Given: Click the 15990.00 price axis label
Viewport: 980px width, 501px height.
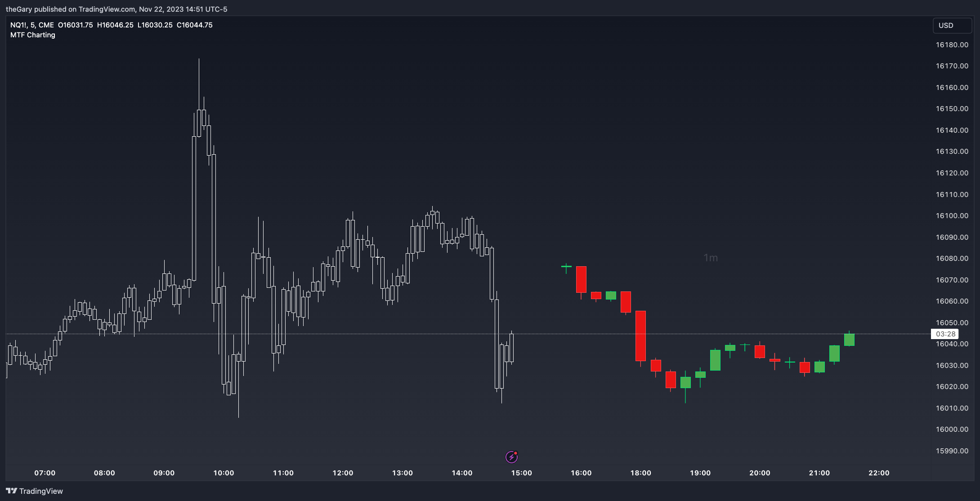Looking at the screenshot, I should [x=952, y=451].
